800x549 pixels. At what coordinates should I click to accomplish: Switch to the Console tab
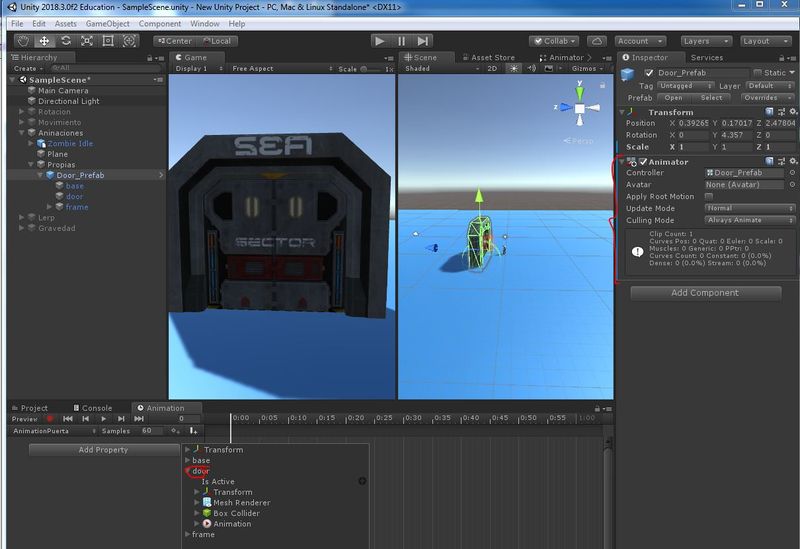pyautogui.click(x=92, y=408)
